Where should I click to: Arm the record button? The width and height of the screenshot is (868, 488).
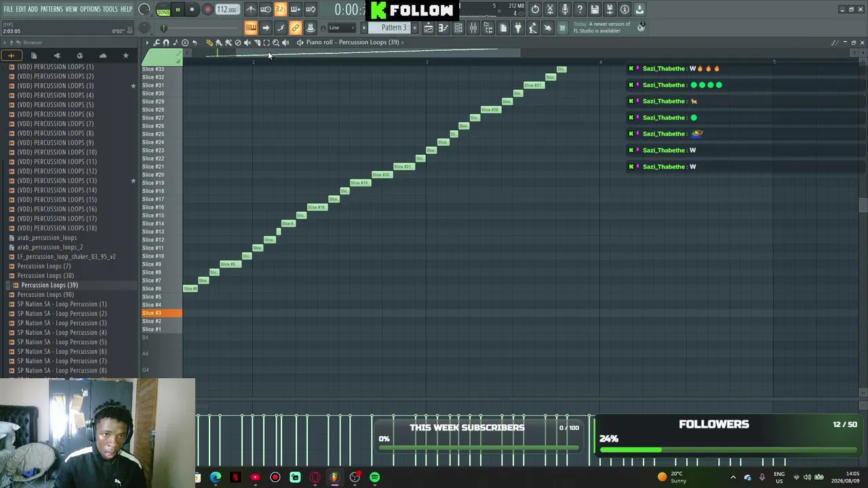(x=208, y=9)
